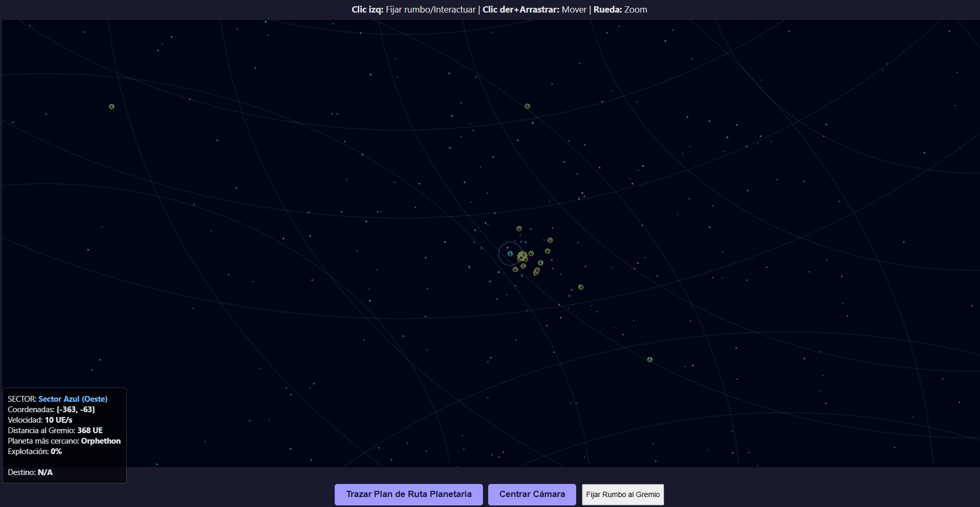Click Fijar Rumbo al Gremio button
Screen dimensions: 980x507
623,494
